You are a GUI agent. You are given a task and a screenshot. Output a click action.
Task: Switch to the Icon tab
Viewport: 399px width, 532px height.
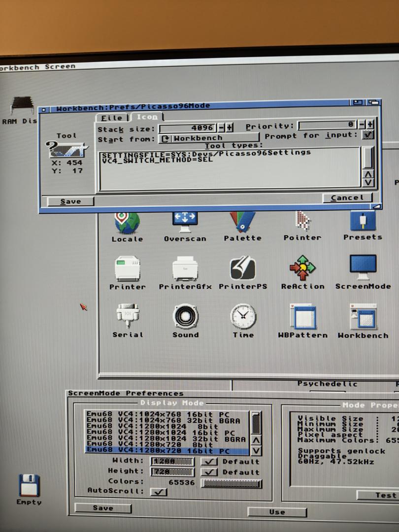click(147, 116)
